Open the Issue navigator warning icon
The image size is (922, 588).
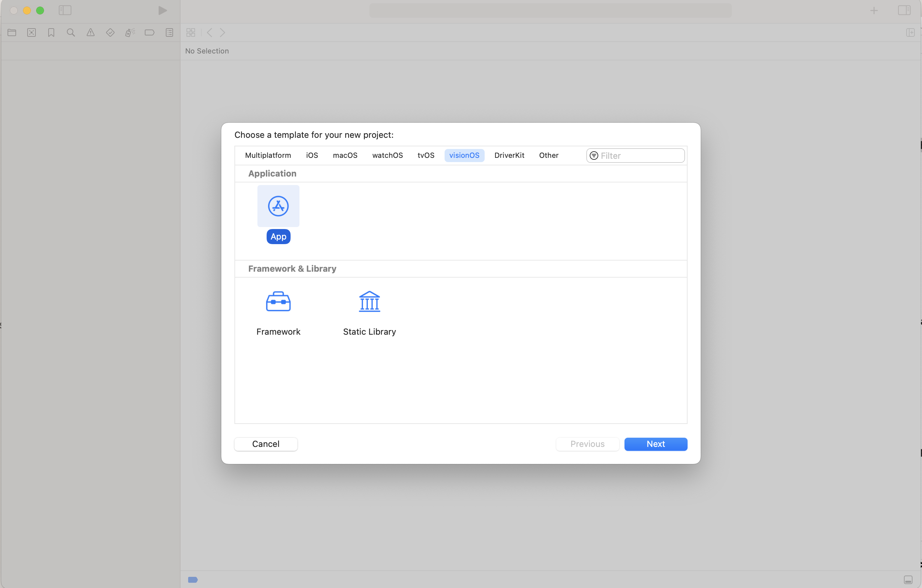point(90,32)
